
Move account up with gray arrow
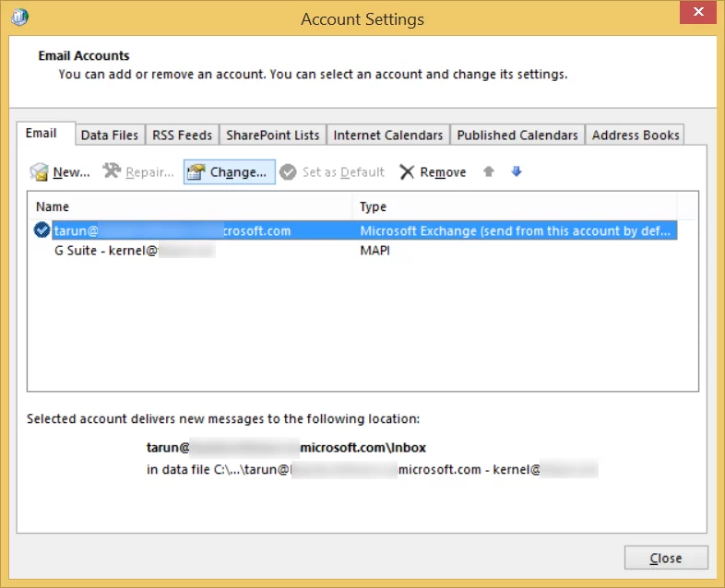pyautogui.click(x=489, y=171)
